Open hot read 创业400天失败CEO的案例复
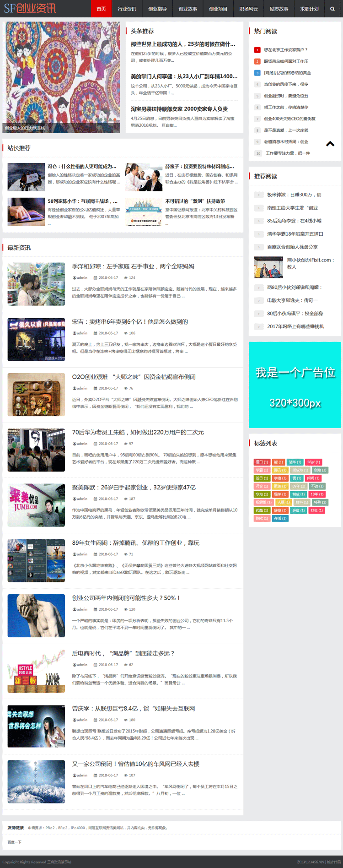This screenshot has width=343, height=868. tap(289, 119)
